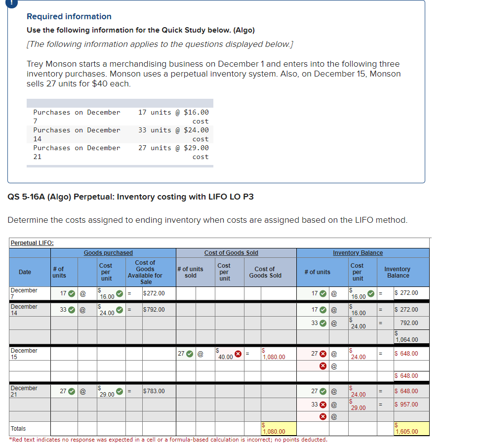The height and width of the screenshot is (448, 484).
Task: Click green check next to December 7 inventory cost 16.00
Action: [x=371, y=293]
